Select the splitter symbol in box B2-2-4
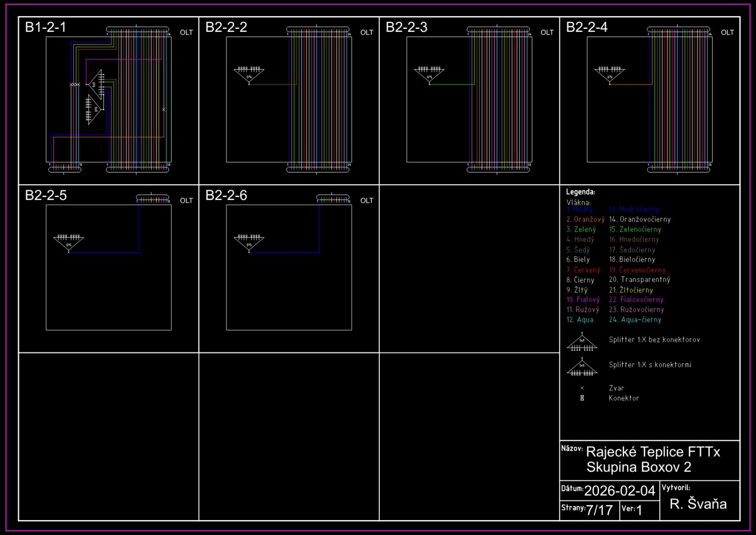The width and height of the screenshot is (756, 535). click(610, 75)
